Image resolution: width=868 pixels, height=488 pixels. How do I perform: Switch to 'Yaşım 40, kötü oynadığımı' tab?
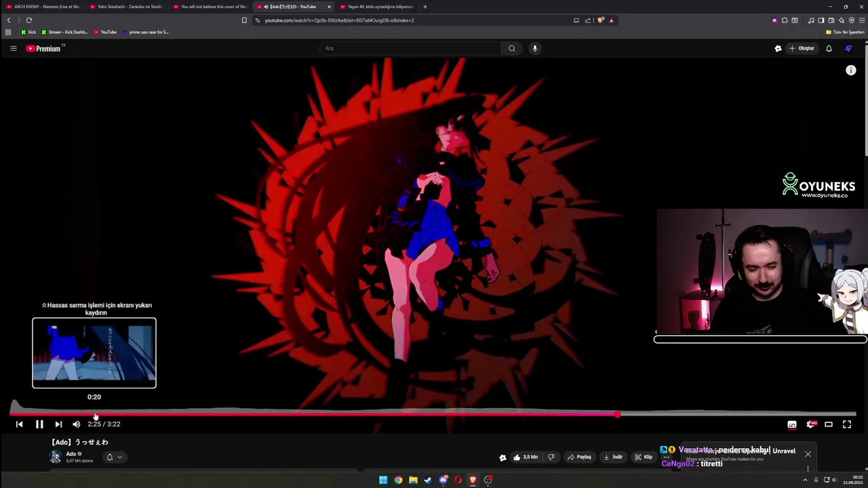click(377, 7)
